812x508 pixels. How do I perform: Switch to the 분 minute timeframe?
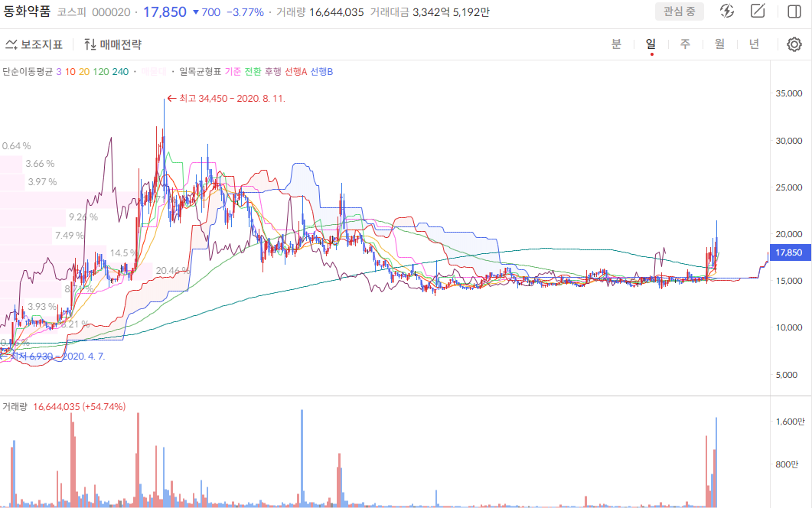616,44
